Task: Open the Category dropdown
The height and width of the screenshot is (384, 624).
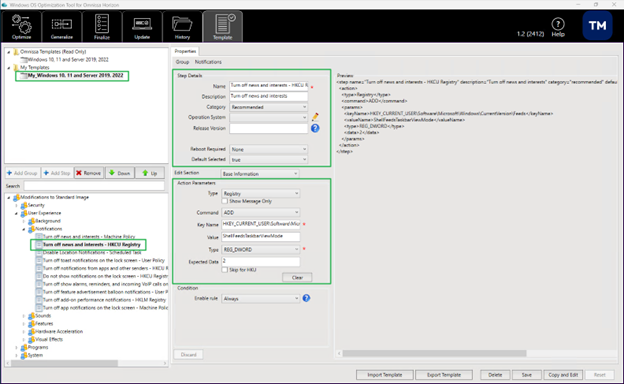Action: 269,107
